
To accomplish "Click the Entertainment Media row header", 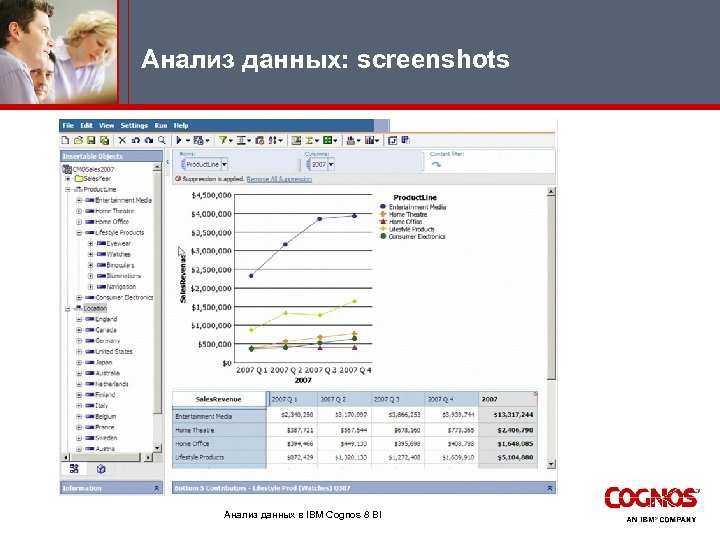I will 219,416.
